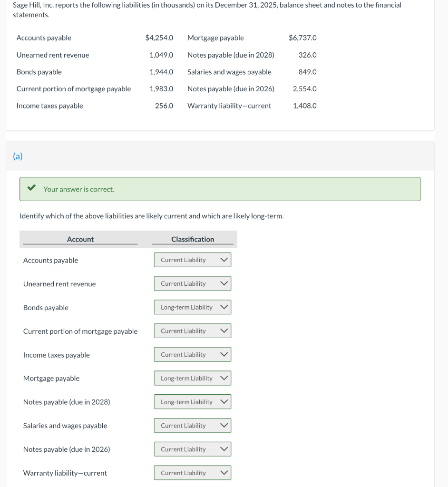This screenshot has width=448, height=487.
Task: Click the dropdown chevron for Warranty liability—current
Action: coord(224,472)
